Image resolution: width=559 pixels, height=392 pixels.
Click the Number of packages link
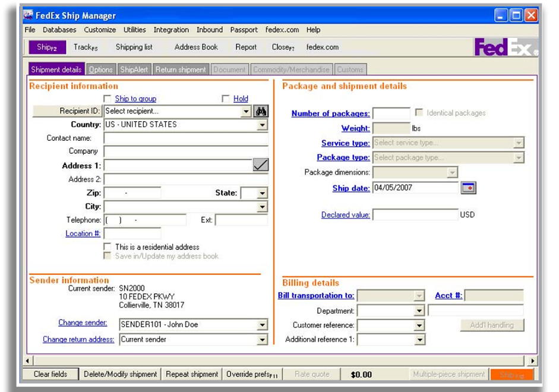click(x=330, y=113)
